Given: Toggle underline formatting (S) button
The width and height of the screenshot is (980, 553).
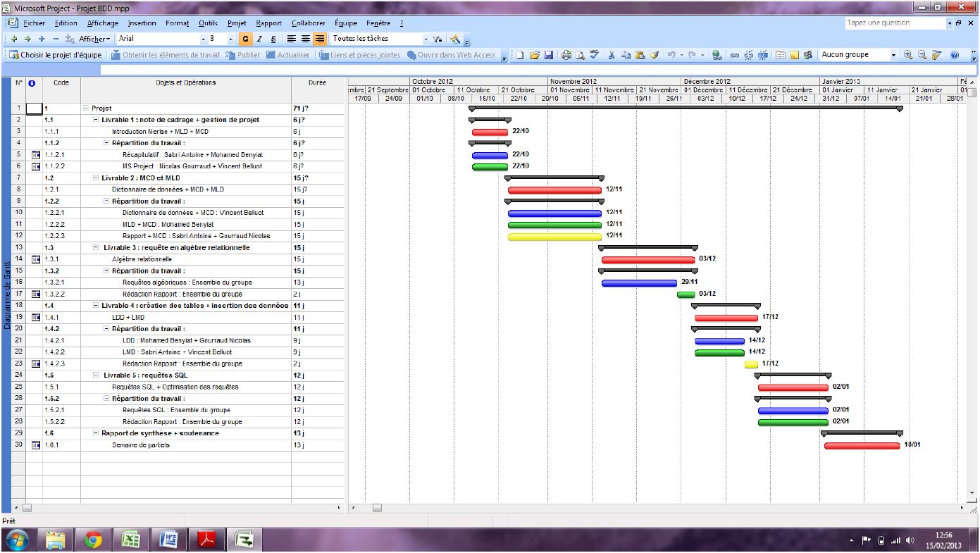Looking at the screenshot, I should [x=273, y=39].
